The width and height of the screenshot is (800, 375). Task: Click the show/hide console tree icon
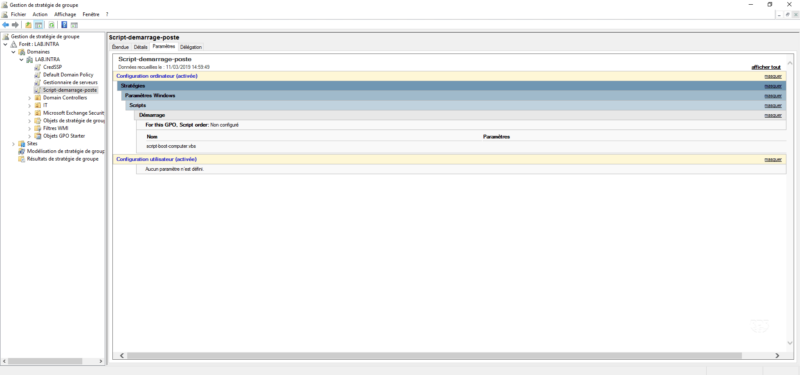point(38,24)
